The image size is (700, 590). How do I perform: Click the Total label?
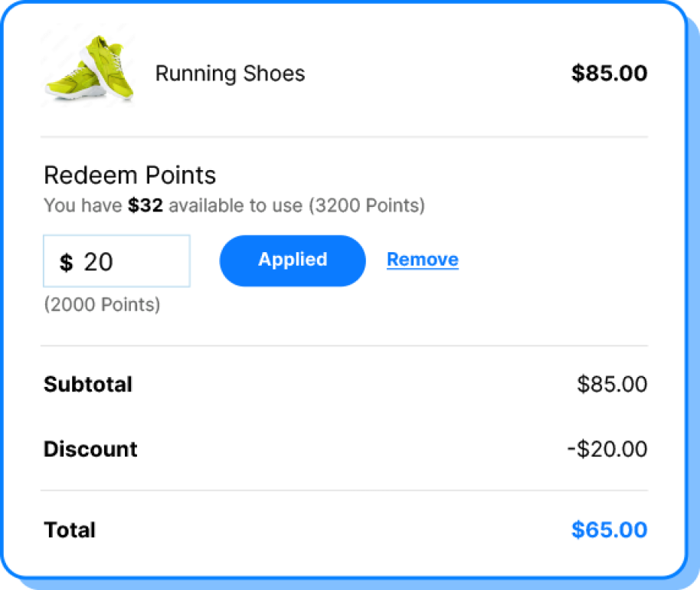70,530
